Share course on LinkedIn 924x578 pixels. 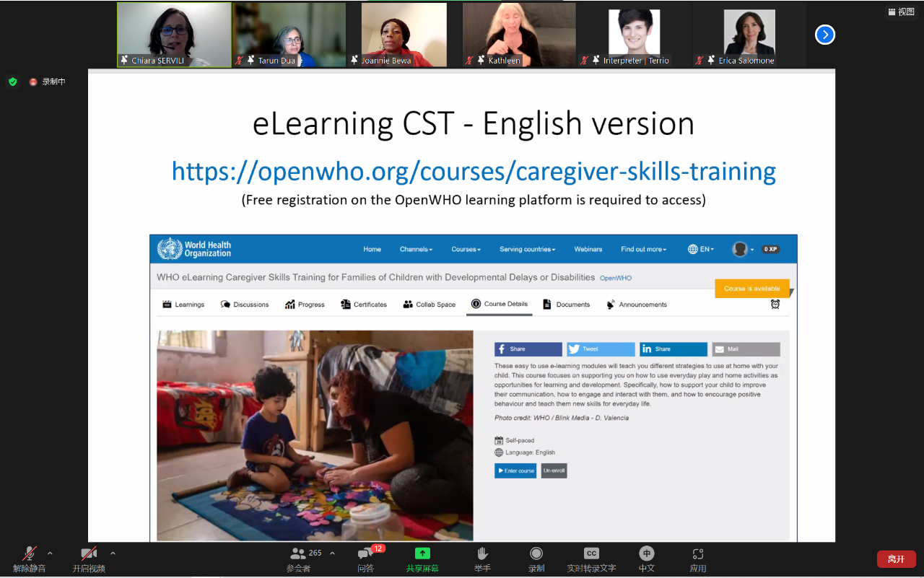click(674, 349)
